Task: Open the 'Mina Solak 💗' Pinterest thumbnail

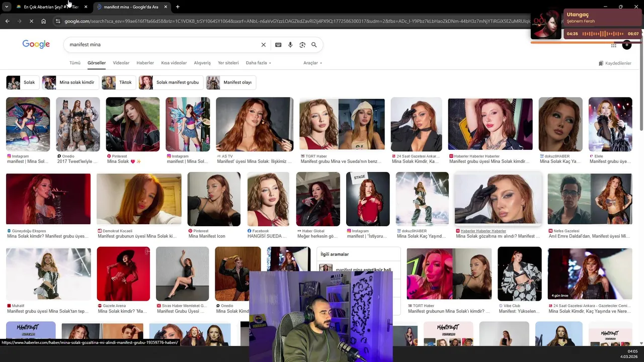Action: tap(133, 124)
